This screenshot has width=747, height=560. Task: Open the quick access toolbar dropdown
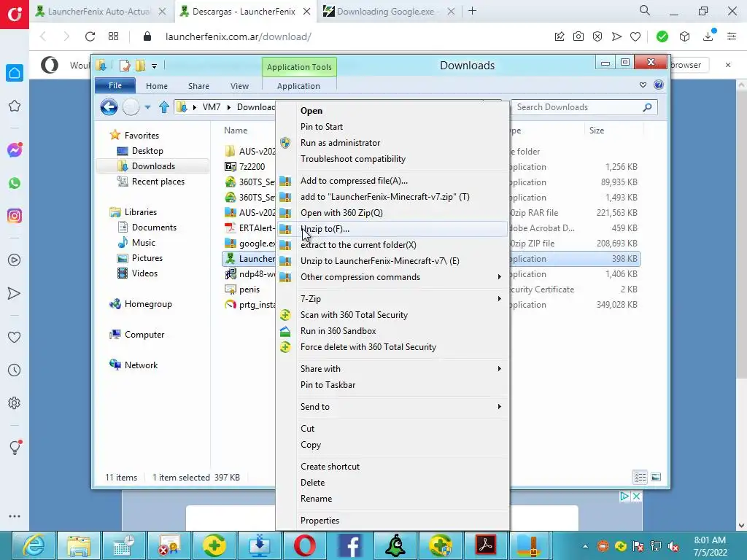pos(155,66)
